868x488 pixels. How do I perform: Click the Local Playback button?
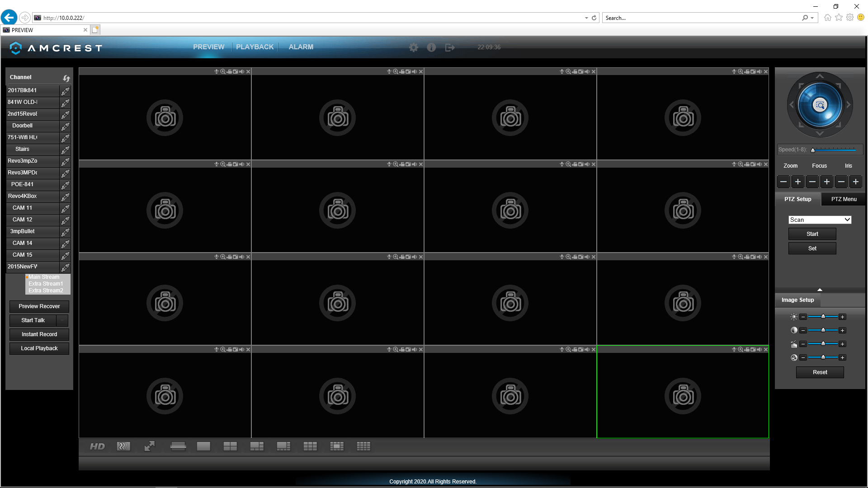coord(39,348)
